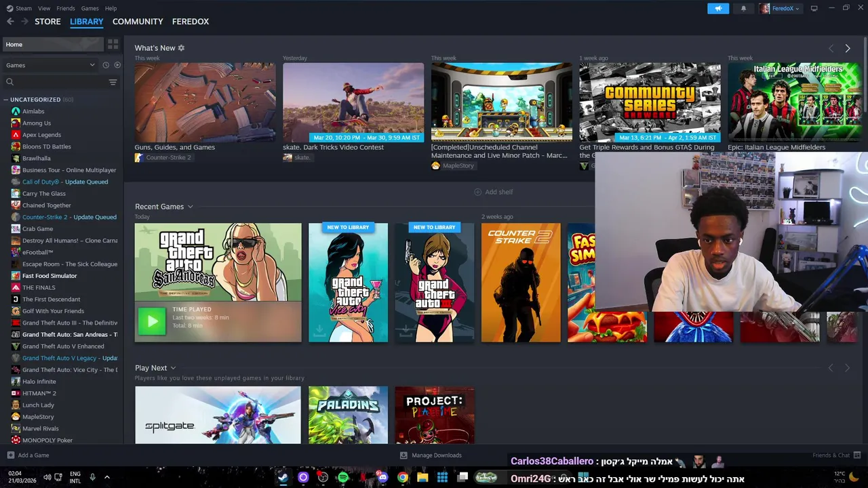Select Call of Duty Update Queued entry
The height and width of the screenshot is (488, 868).
tap(65, 182)
